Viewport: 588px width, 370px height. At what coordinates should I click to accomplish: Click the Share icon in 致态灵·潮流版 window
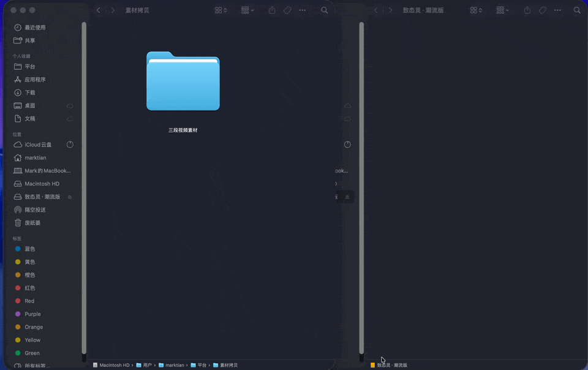point(527,10)
